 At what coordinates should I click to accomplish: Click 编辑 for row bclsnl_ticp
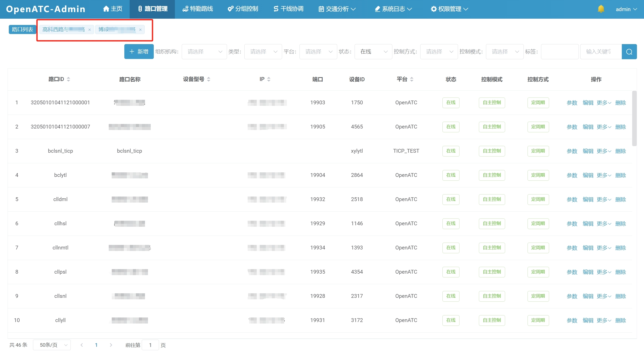pyautogui.click(x=588, y=151)
